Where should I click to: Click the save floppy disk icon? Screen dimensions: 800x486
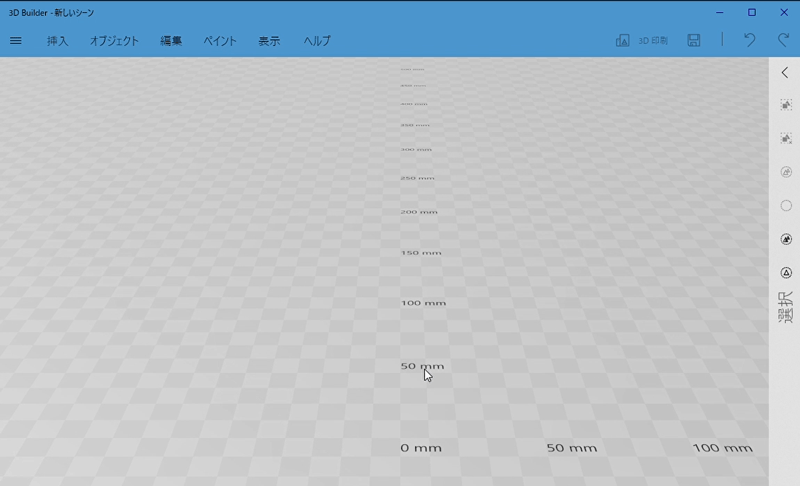[693, 40]
